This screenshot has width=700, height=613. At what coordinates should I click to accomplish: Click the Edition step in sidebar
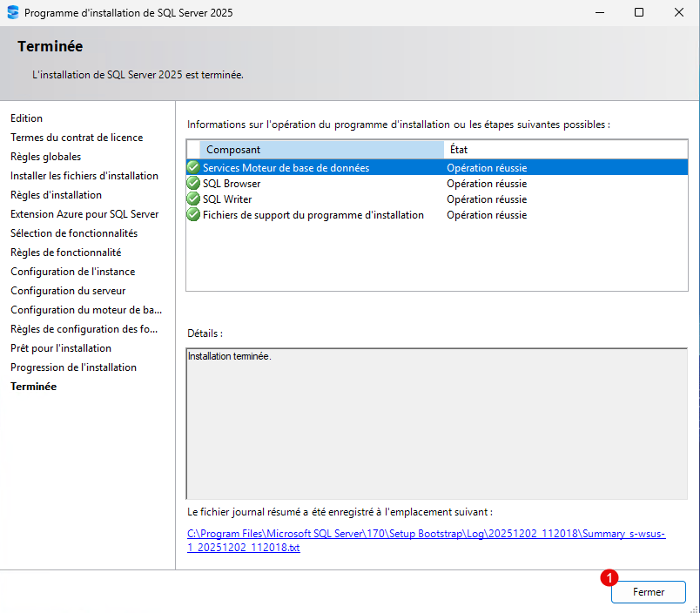[x=26, y=118]
